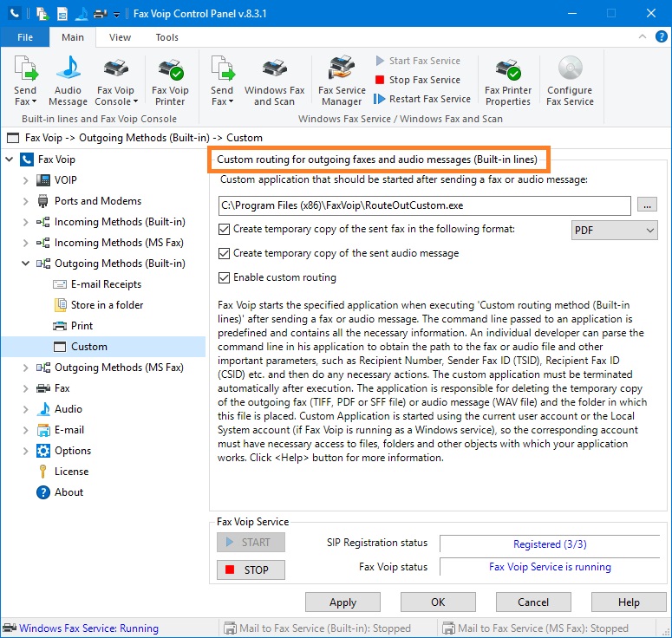
Task: Open Fax Service Manager
Action: point(342,80)
